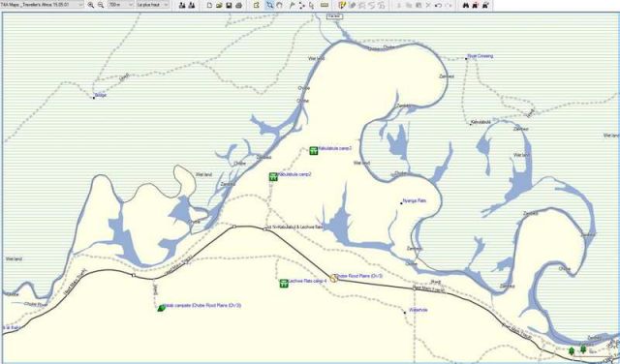The width and height of the screenshot is (620, 364).
Task: Click the Kabulabula camp2 campsite marker
Action: (x=273, y=176)
